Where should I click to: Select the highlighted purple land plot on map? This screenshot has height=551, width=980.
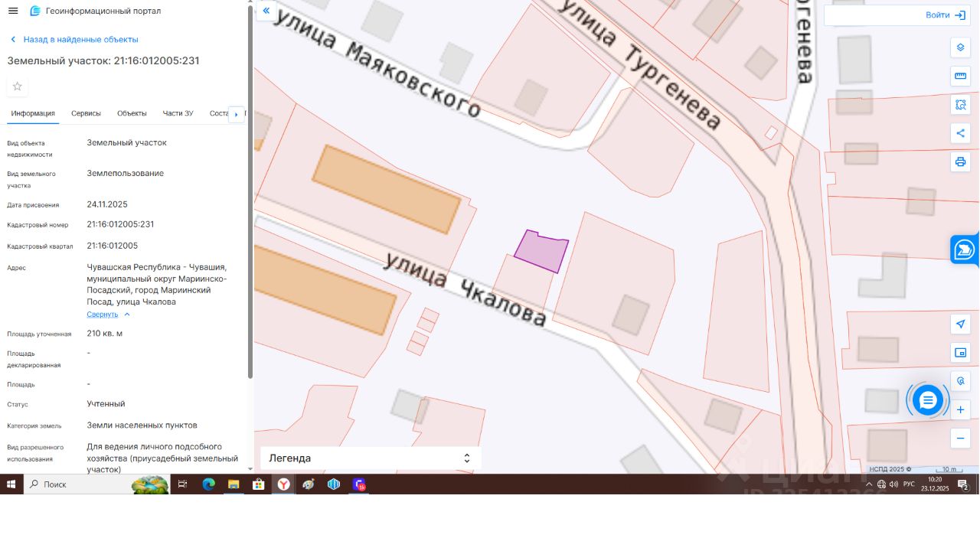(541, 252)
